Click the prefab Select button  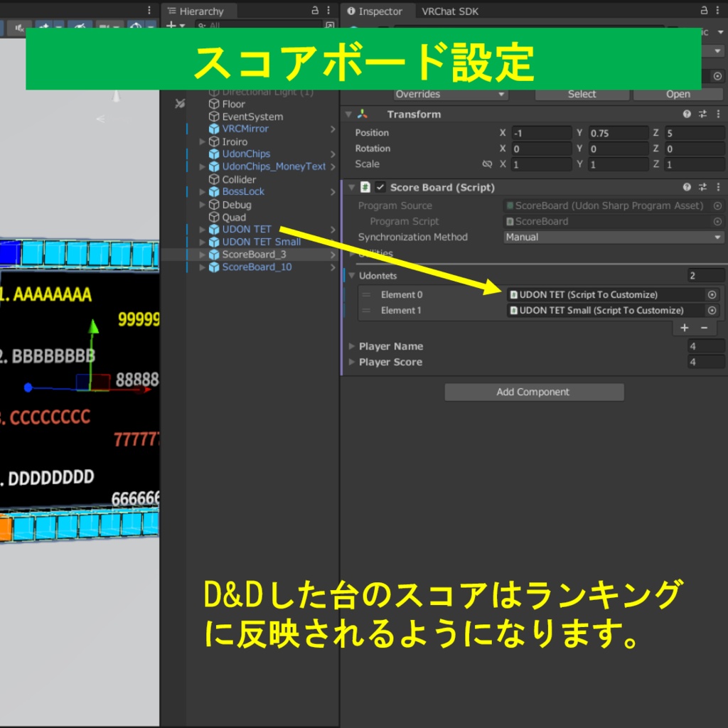click(582, 94)
